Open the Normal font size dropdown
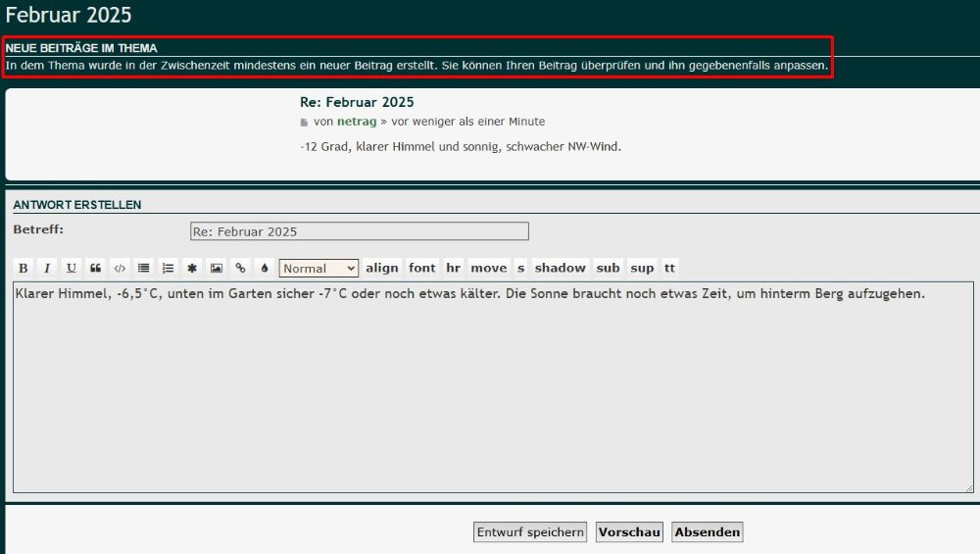Viewport: 980px width, 554px height. tap(318, 268)
